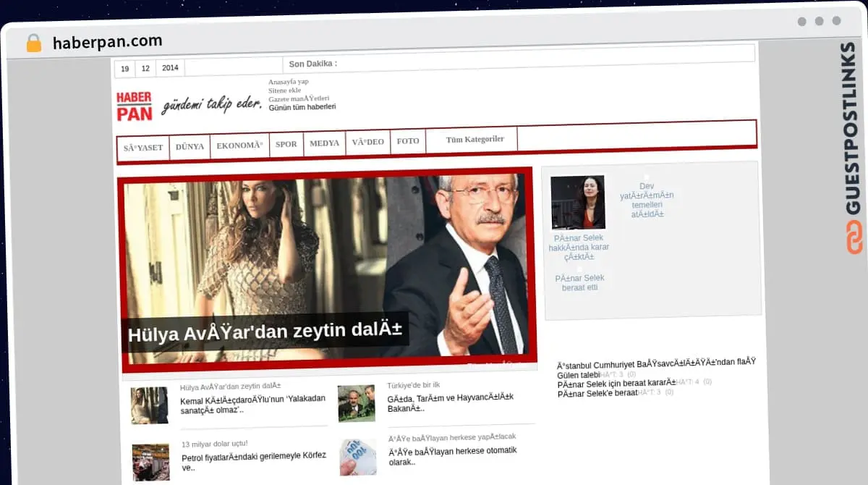The height and width of the screenshot is (485, 868).
Task: Open the Kemal Kılıçdaroğlu article thumbnail
Action: point(150,405)
